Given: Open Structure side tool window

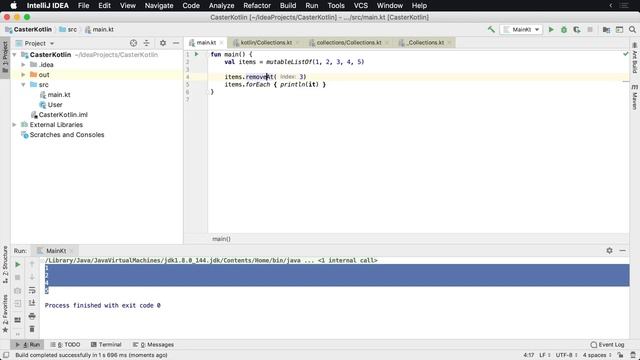Looking at the screenshot, I should (5, 264).
